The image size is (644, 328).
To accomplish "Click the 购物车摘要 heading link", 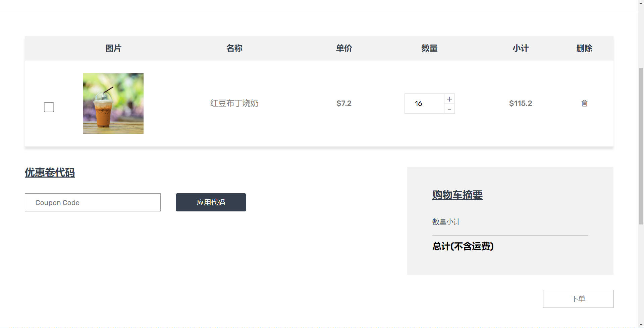I will pos(457,195).
